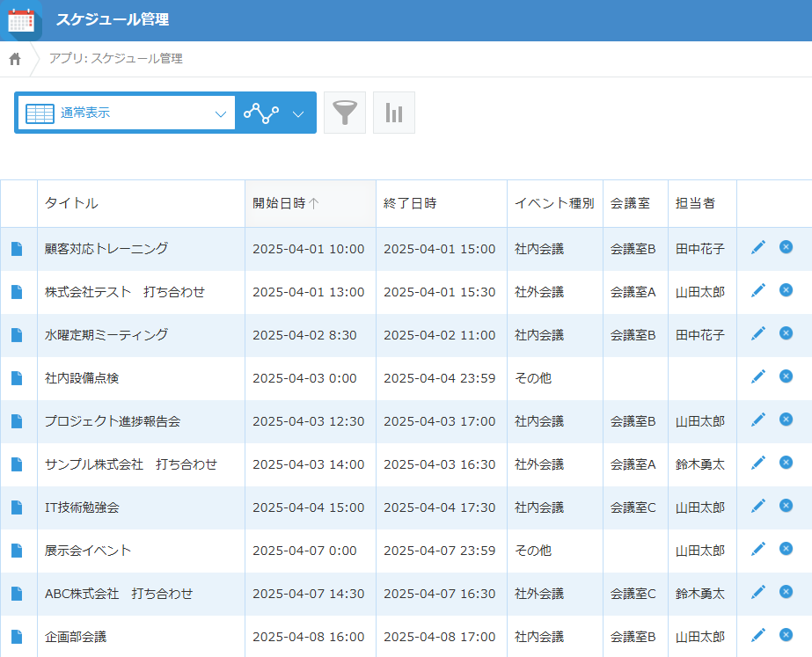The width and height of the screenshot is (812, 657).
Task: Delete the 水曜定期ミーティング record
Action: (x=786, y=333)
